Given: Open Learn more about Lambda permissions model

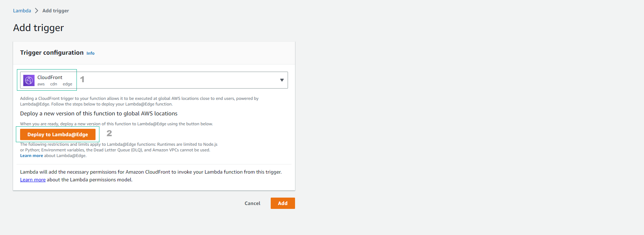Looking at the screenshot, I should tap(33, 180).
